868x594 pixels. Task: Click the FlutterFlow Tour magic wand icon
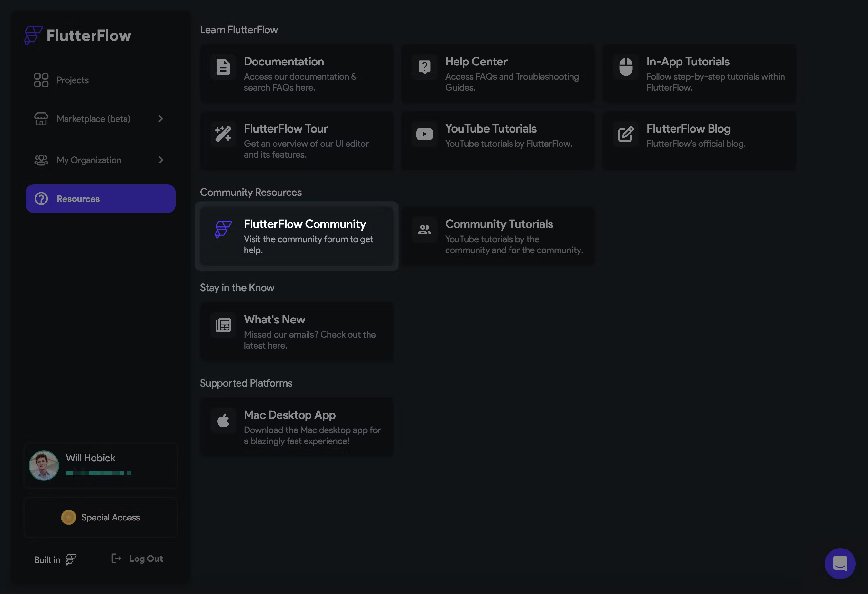click(x=223, y=134)
